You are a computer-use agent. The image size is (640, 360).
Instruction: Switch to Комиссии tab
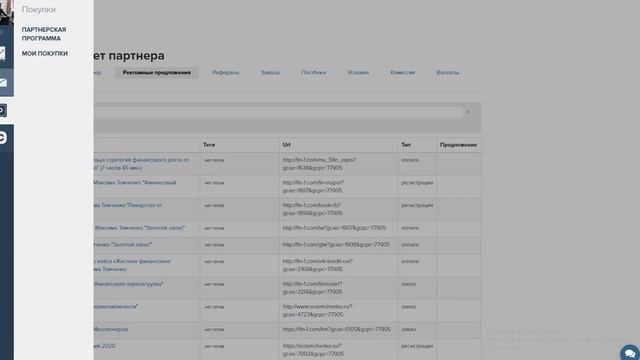click(x=402, y=72)
